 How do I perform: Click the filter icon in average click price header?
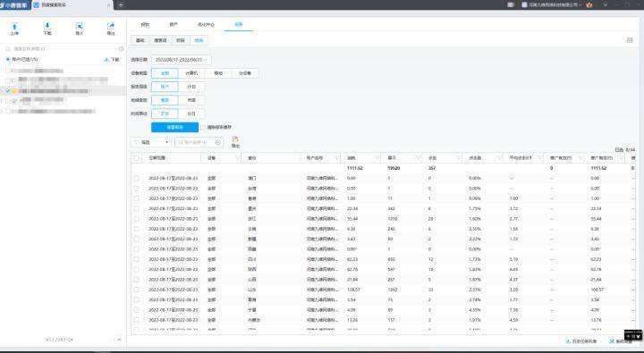click(539, 158)
